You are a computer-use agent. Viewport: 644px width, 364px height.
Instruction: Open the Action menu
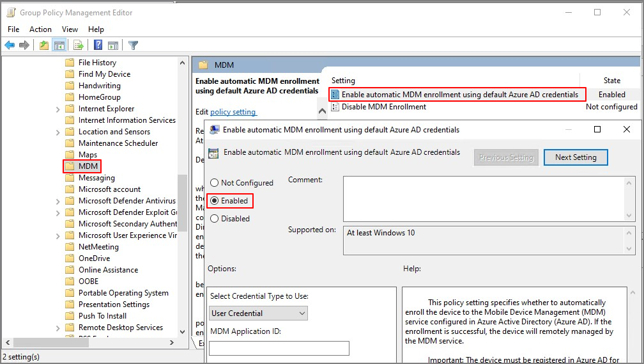tap(40, 29)
